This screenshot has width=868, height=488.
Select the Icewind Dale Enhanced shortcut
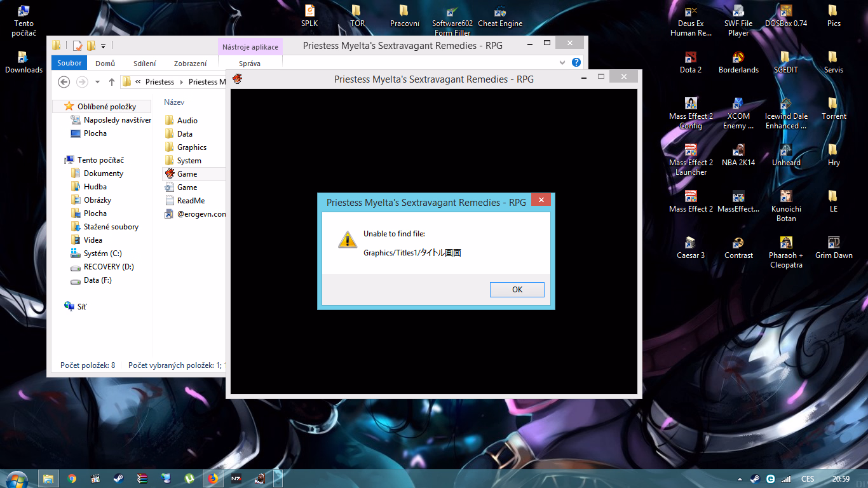click(x=786, y=114)
